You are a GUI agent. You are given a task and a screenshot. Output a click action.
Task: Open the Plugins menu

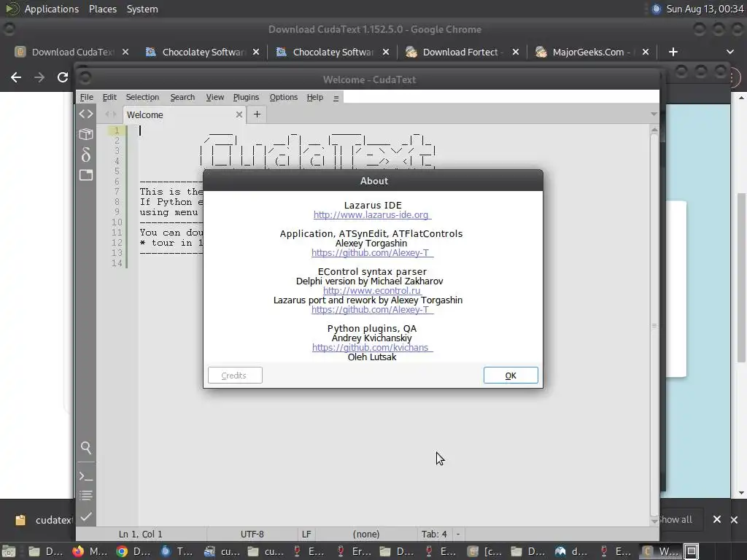(x=246, y=97)
